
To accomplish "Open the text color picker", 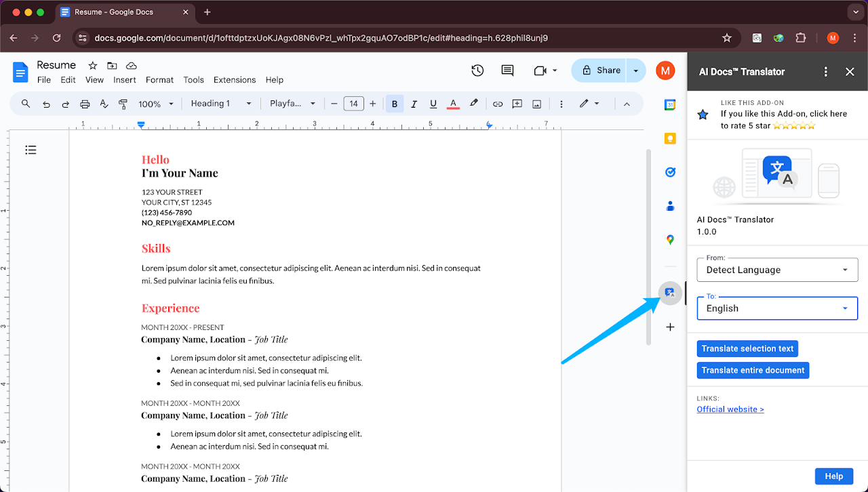I will [452, 104].
